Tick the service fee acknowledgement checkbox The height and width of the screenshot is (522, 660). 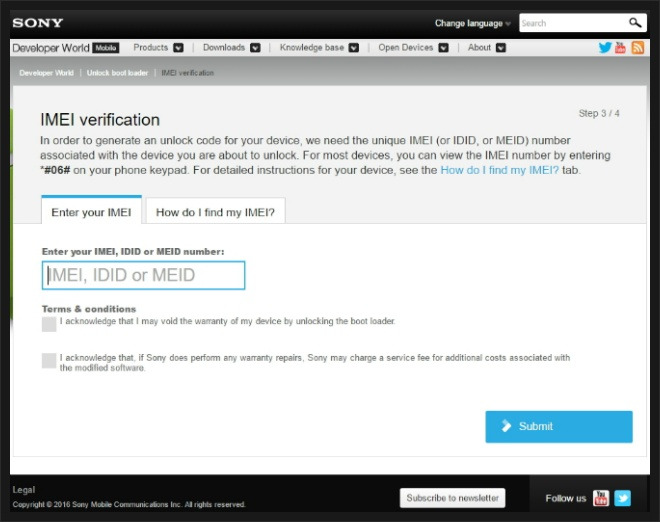49,361
